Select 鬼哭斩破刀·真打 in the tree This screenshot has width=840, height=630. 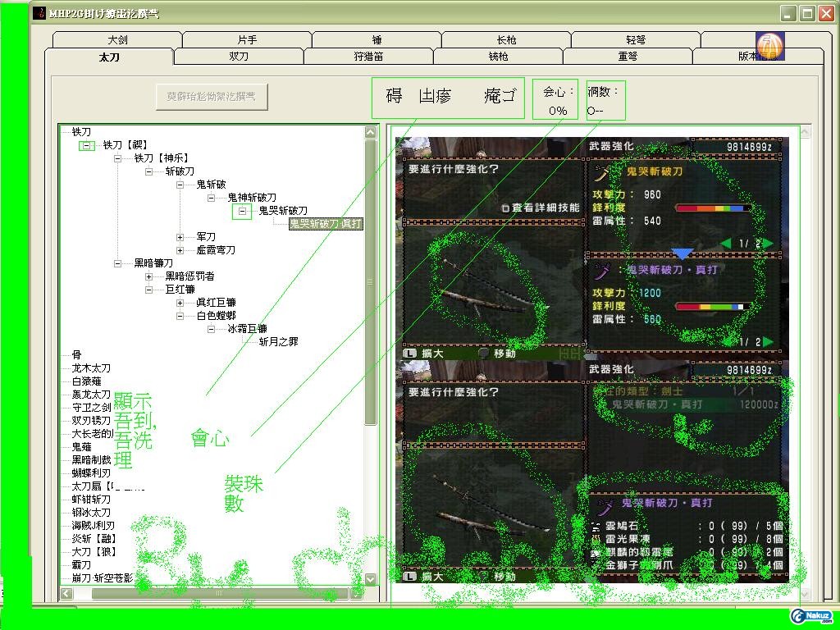326,224
